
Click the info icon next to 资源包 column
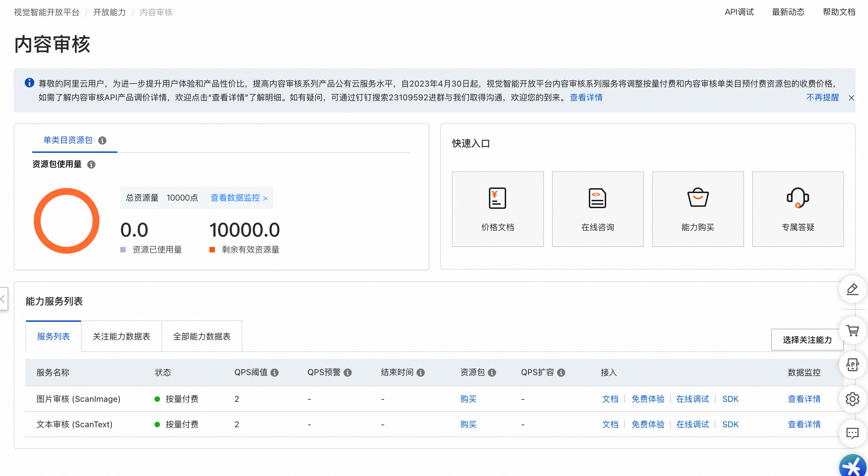tap(492, 373)
